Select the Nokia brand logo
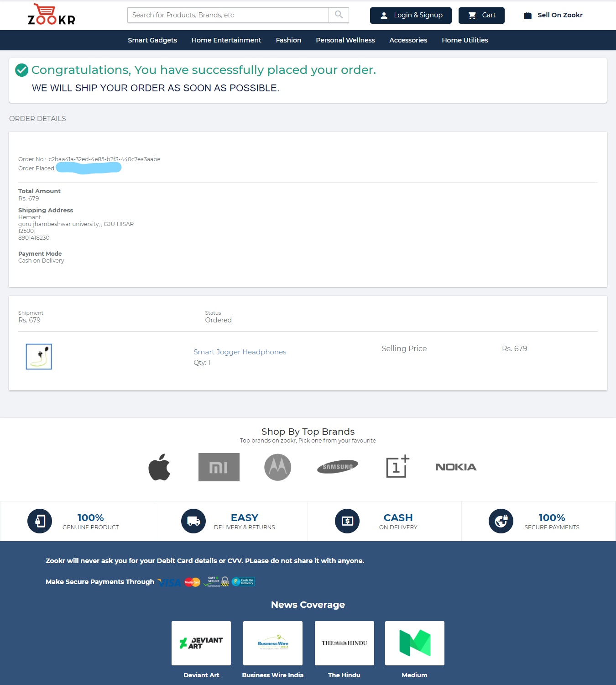 click(455, 467)
